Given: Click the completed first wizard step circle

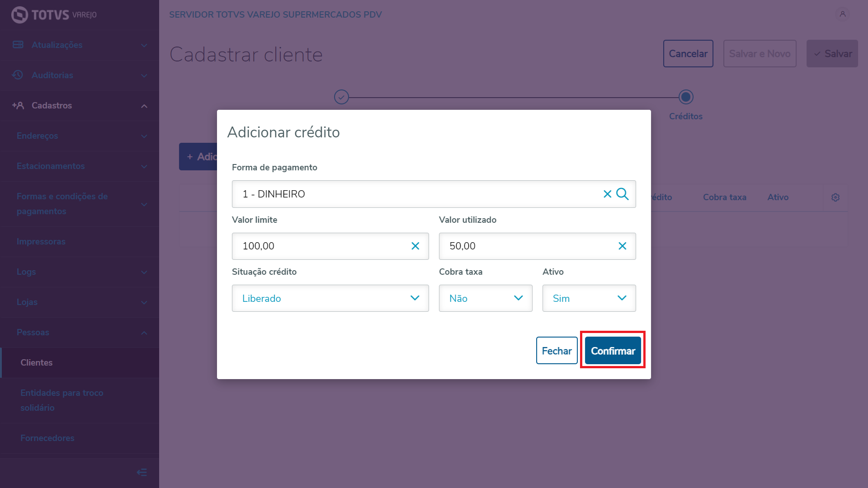Looking at the screenshot, I should click(x=341, y=97).
